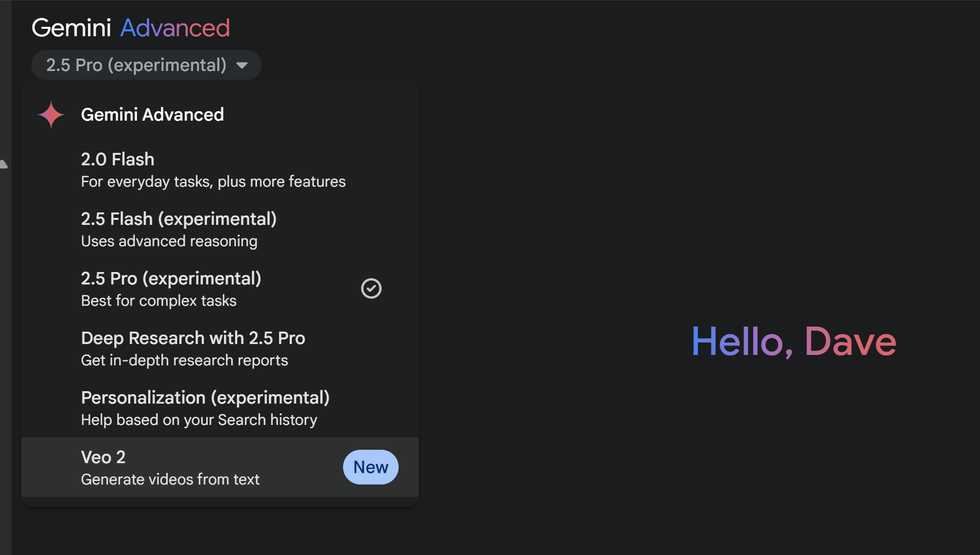The width and height of the screenshot is (980, 555).
Task: Select the Veo 2 option
Action: tap(103, 457)
